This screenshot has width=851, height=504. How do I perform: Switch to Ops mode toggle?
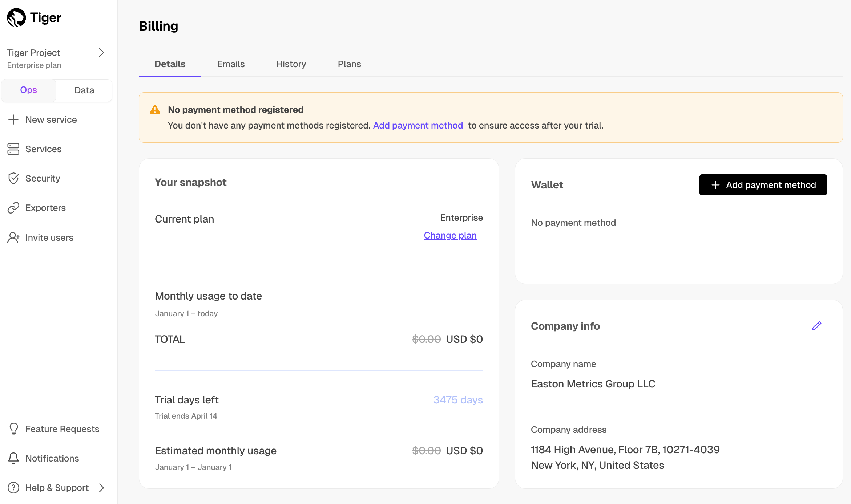[29, 90]
